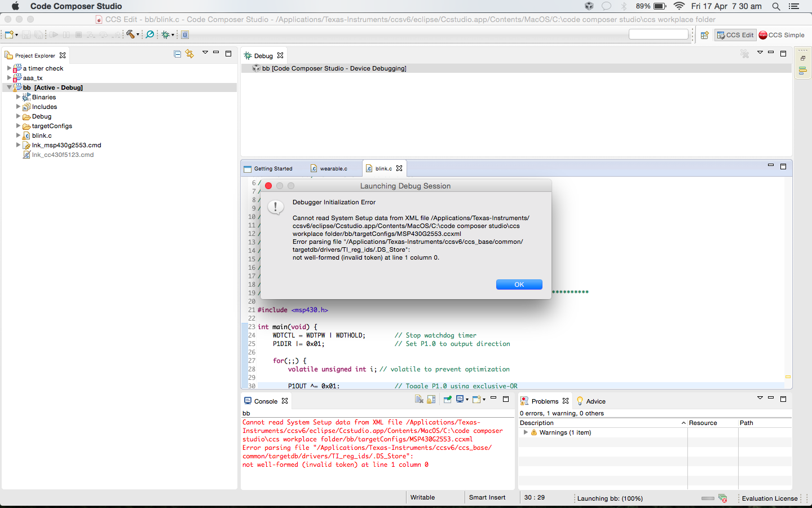Click the teal search/skip breakpoints icon
The width and height of the screenshot is (812, 508).
[x=150, y=34]
